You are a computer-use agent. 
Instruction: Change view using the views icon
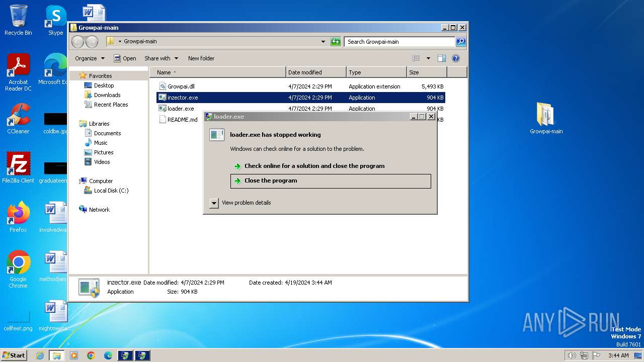(x=416, y=58)
